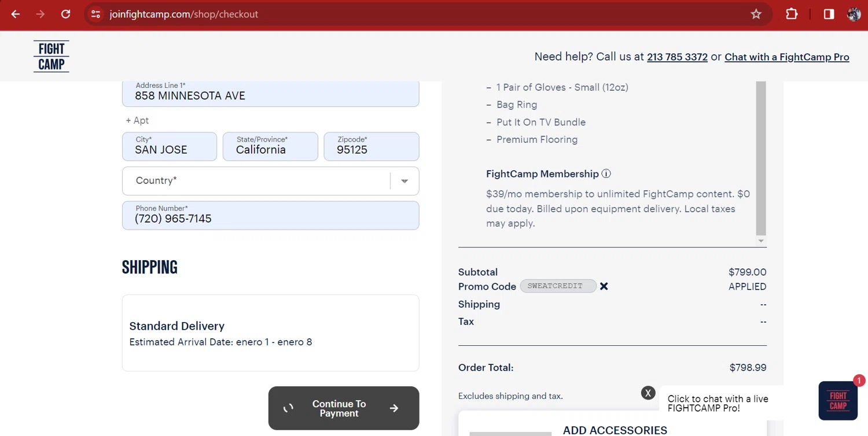Screen dimensions: 868x436
Task: Open the browser extensions puzzle icon
Action: point(792,14)
